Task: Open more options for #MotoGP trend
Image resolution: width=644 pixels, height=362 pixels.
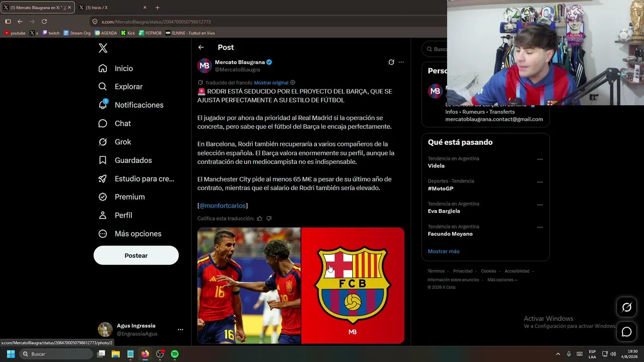Action: pyautogui.click(x=540, y=182)
